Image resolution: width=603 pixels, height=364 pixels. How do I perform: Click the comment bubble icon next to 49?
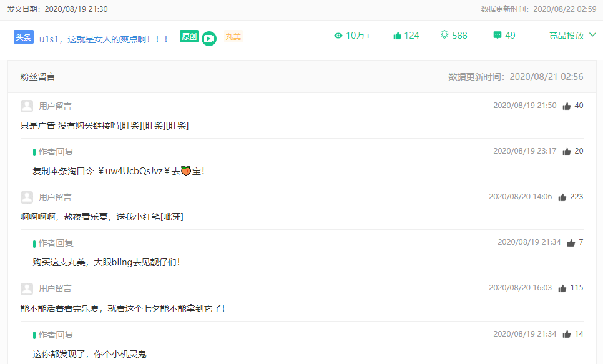point(498,36)
